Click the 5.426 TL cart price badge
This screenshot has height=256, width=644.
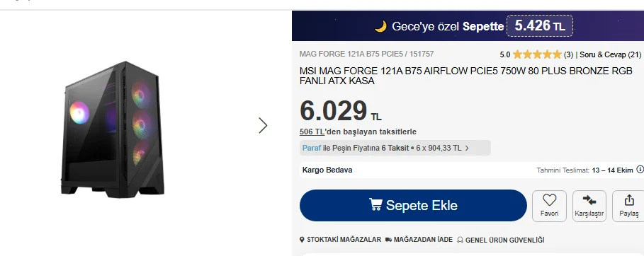(x=540, y=26)
